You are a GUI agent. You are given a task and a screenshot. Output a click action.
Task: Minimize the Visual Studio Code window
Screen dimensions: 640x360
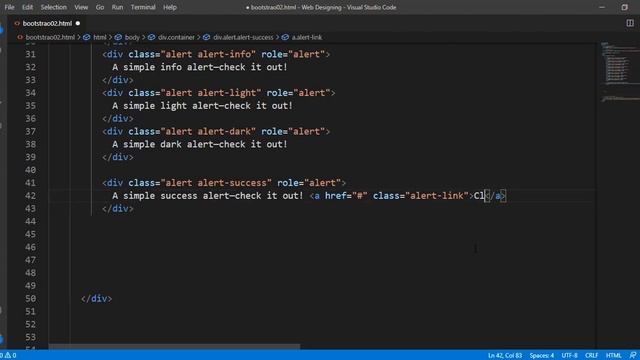coord(602,7)
